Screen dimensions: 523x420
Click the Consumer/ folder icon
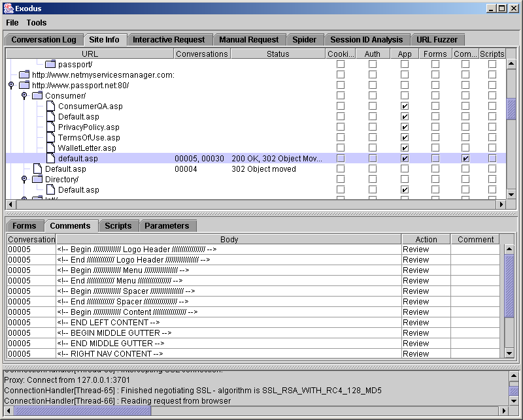coord(37,95)
